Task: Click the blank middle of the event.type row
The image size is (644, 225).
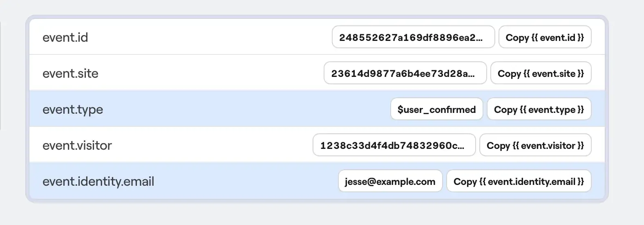Action: click(x=245, y=110)
